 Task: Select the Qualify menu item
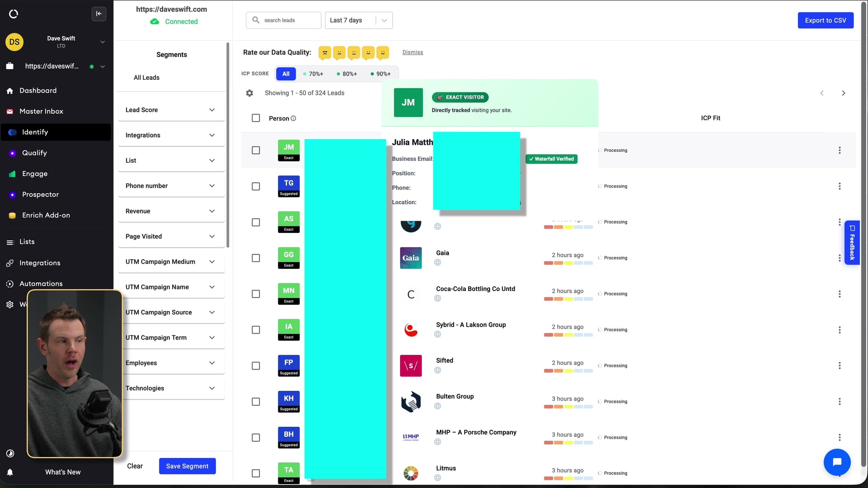(56, 153)
